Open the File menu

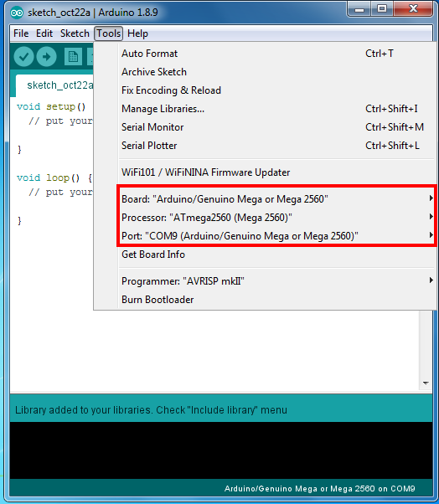(x=21, y=33)
